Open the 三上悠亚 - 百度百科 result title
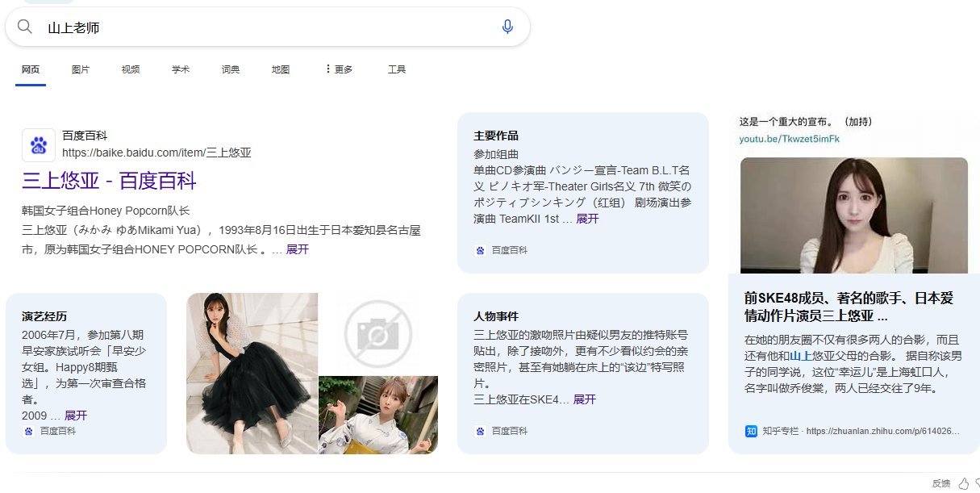 point(110,180)
